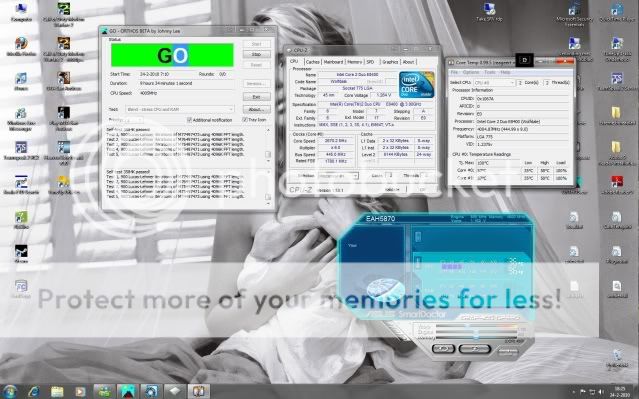Click the green GO status banner

(x=172, y=55)
